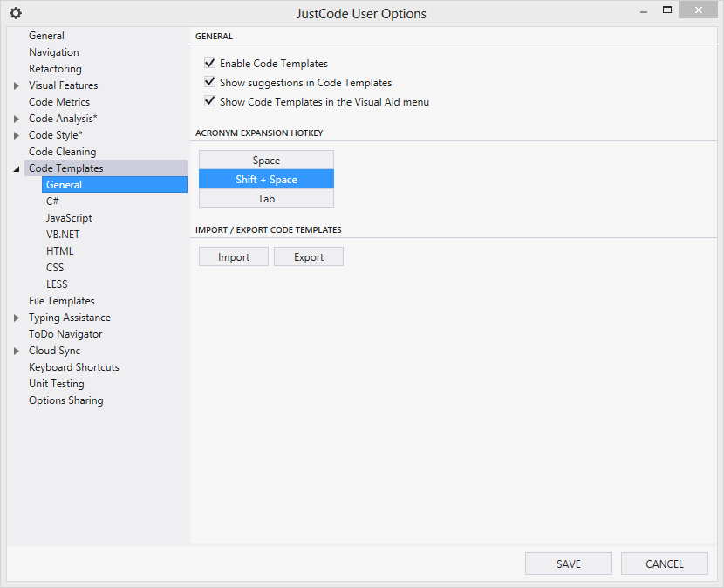This screenshot has width=724, height=588.
Task: Open VB.NET code templates
Action: tap(63, 235)
